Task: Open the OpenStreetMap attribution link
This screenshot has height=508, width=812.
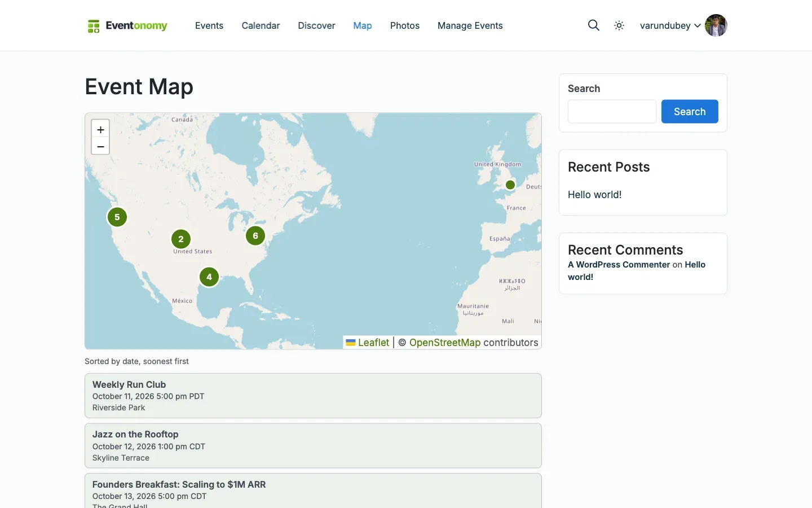Action: 445,343
